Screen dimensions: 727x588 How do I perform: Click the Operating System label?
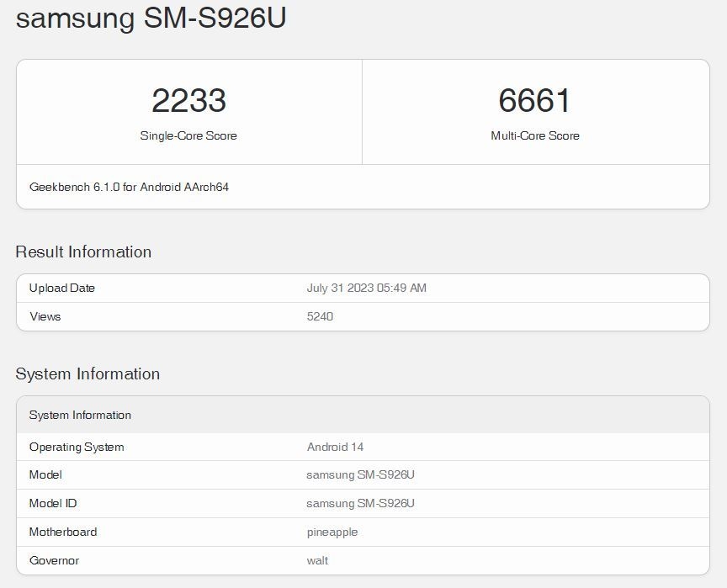pos(77,448)
